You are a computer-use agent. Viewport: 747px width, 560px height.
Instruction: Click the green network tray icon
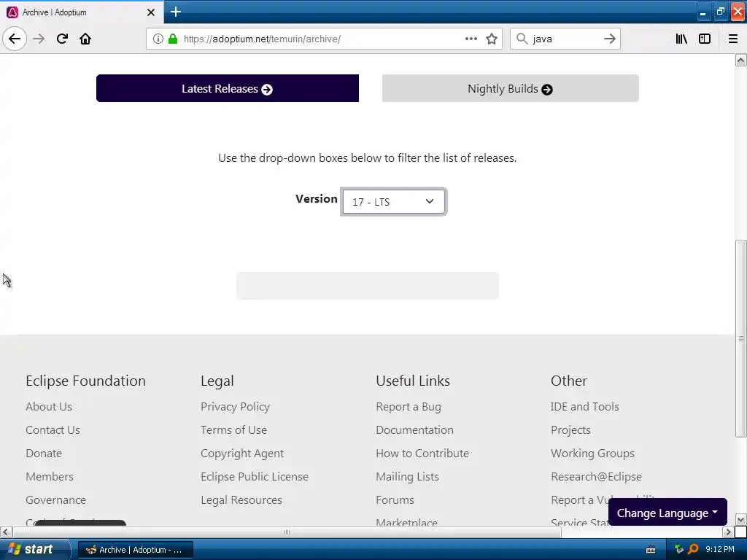pyautogui.click(x=679, y=549)
